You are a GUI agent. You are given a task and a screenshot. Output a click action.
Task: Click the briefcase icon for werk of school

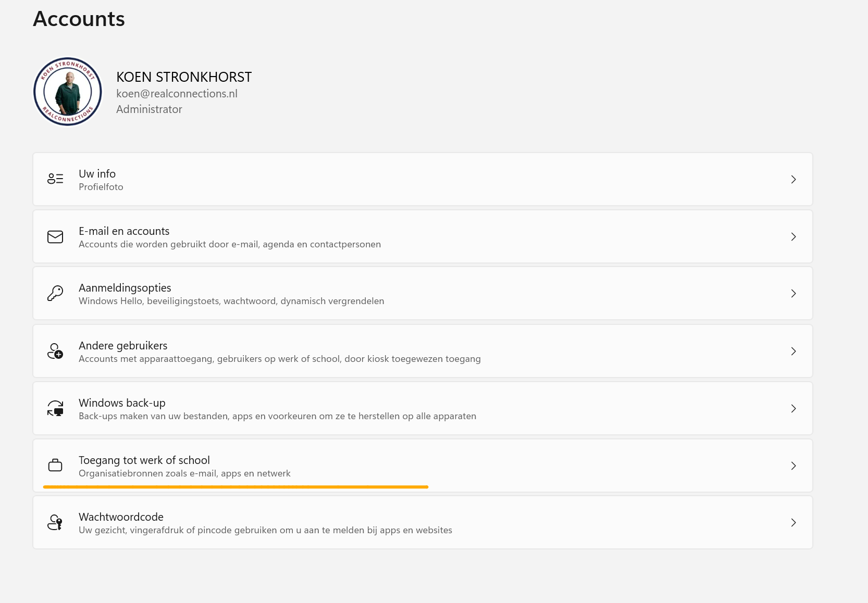click(55, 466)
